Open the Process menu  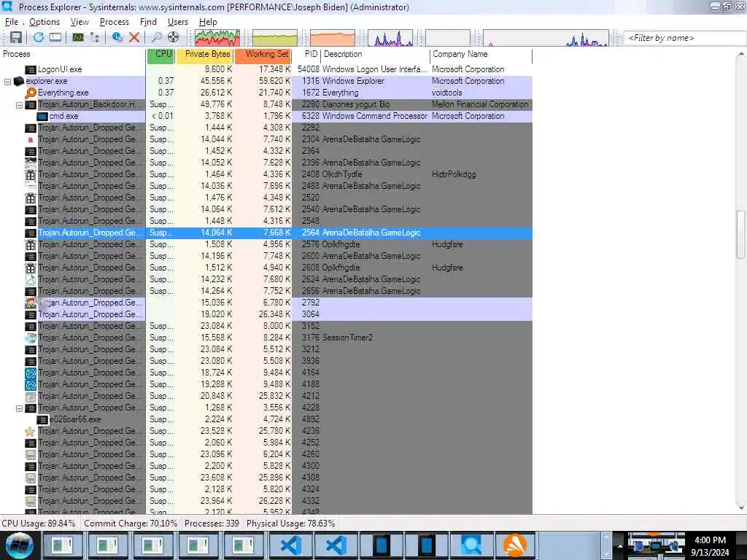tap(115, 22)
